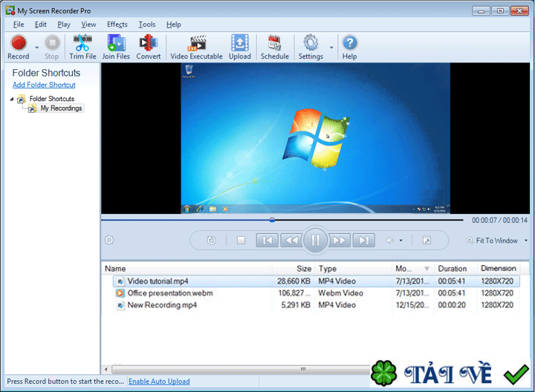Open the Schedule tool

pyautogui.click(x=275, y=48)
